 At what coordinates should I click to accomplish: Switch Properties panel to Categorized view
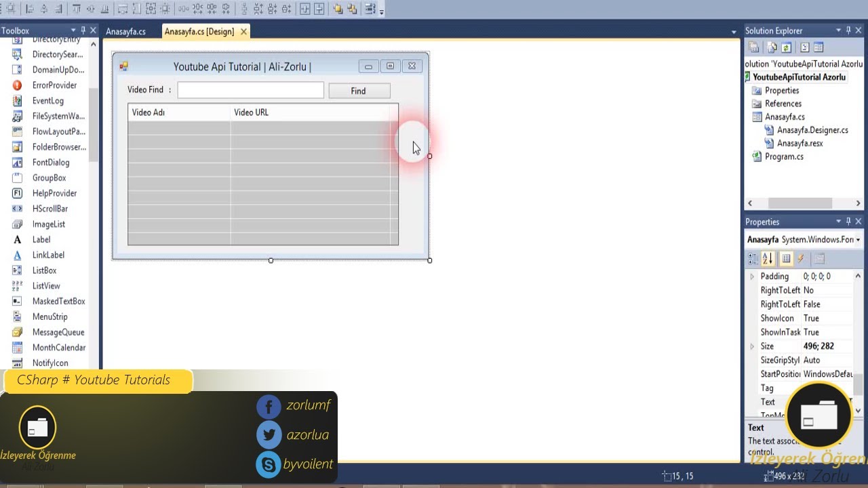point(753,258)
